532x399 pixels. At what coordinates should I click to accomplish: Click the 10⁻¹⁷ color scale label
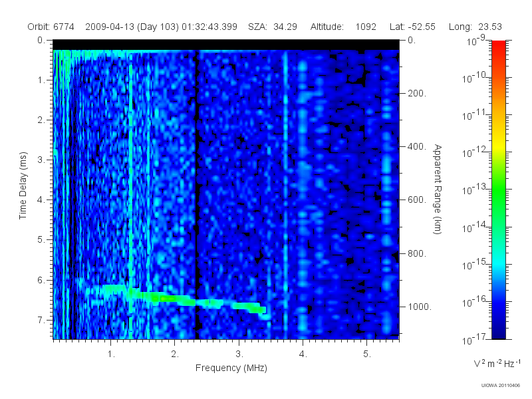coord(473,338)
